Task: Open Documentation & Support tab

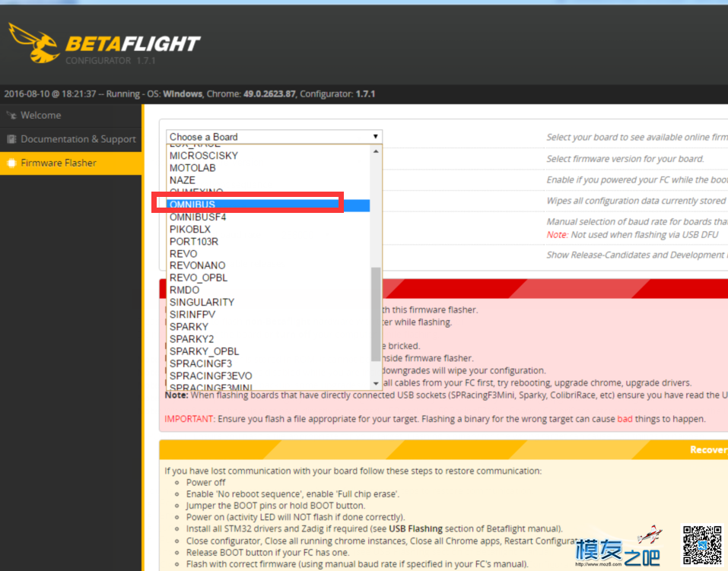Action: [71, 139]
